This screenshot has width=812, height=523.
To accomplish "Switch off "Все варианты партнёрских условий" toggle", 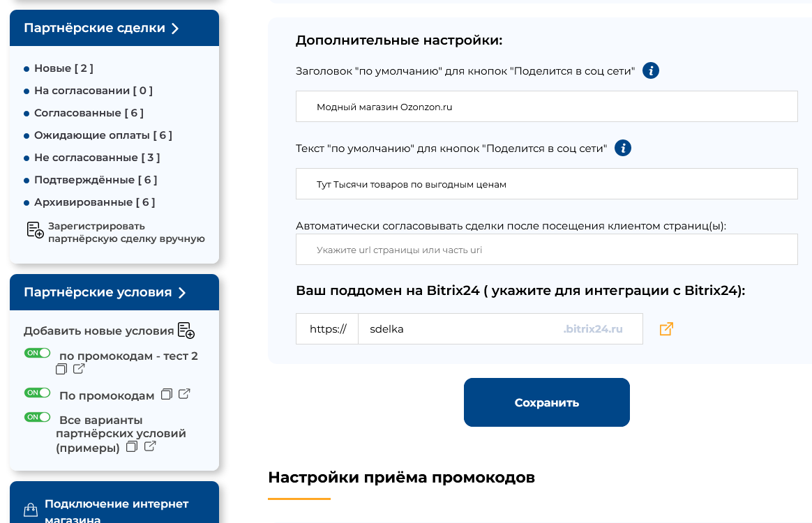I will (38, 418).
